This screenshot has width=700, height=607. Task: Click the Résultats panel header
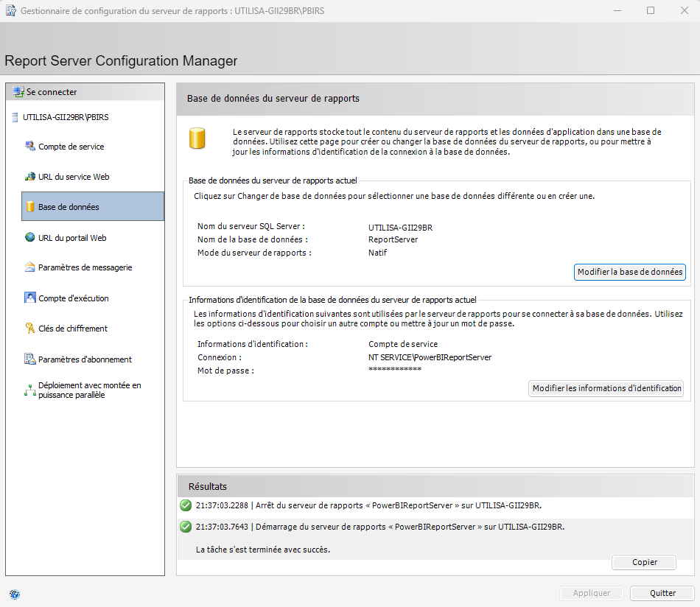pyautogui.click(x=435, y=486)
